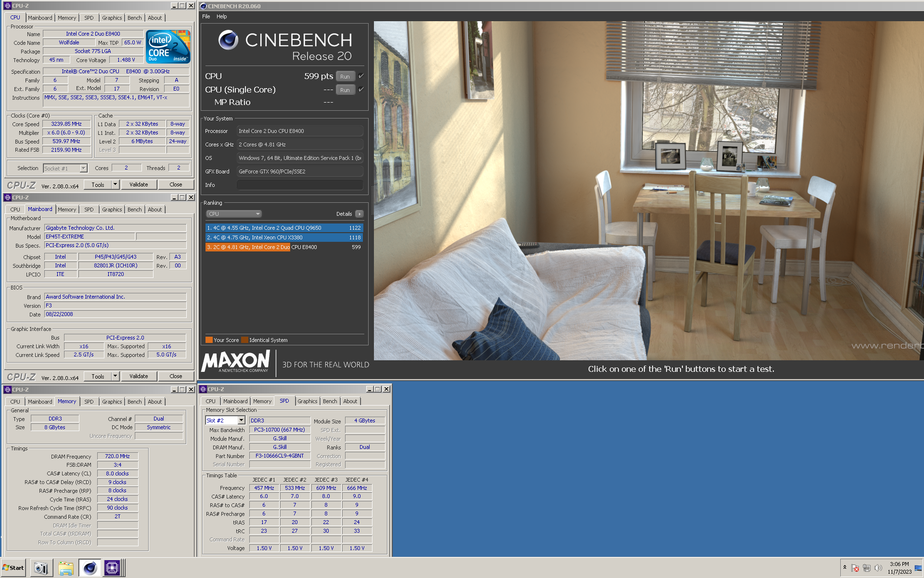Run the Cinebench CPU test
This screenshot has width=924, height=578.
pyautogui.click(x=345, y=76)
